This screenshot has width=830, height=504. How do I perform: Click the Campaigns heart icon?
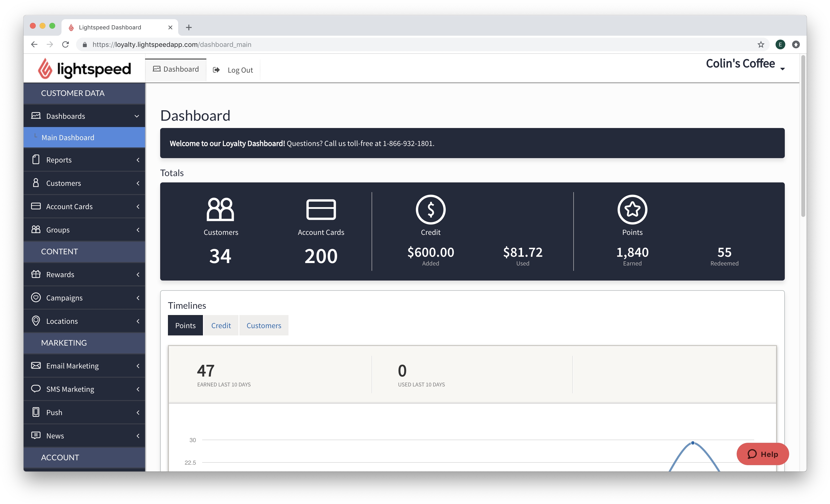[x=36, y=298]
